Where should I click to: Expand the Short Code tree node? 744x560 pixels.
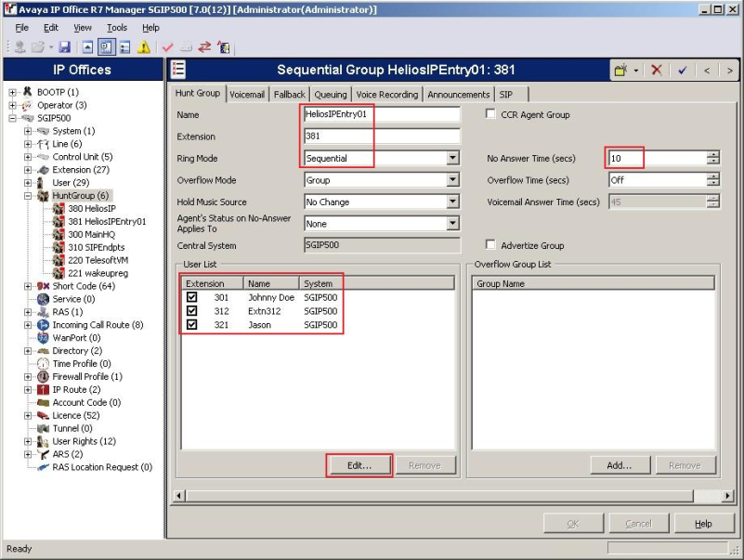[x=28, y=286]
